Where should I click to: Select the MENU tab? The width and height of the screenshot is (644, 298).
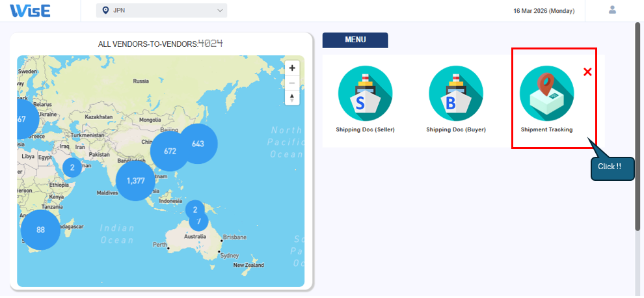pos(355,40)
